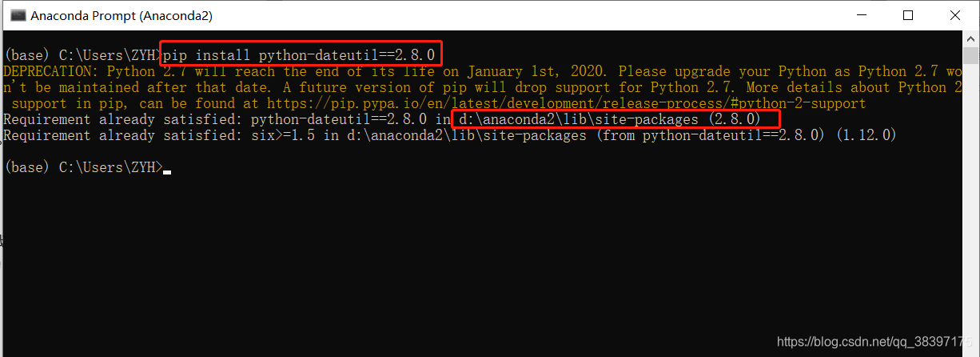Click the highlighted site-packages (2.8.0) path
This screenshot has height=357, width=980.
click(x=616, y=119)
